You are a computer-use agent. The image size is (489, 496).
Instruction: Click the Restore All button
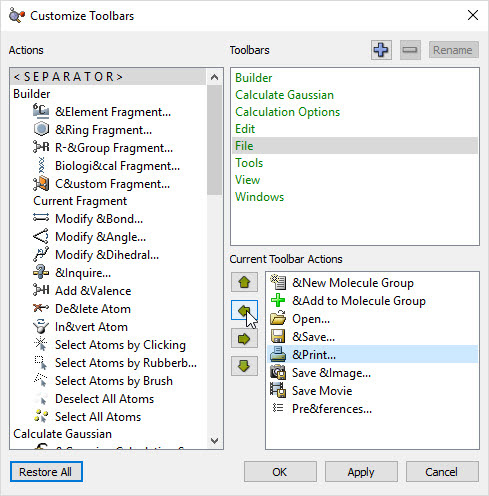click(x=46, y=472)
